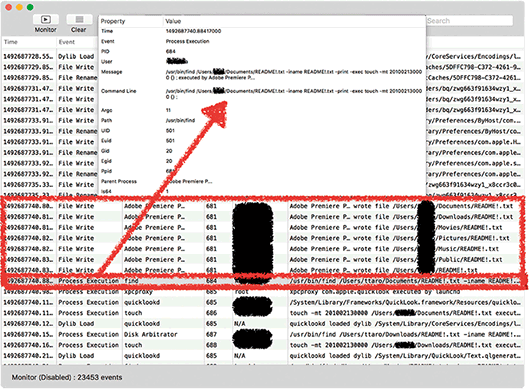Select File Write row for Movies/README!.txt
This screenshot has width=530, height=389.
(263, 227)
